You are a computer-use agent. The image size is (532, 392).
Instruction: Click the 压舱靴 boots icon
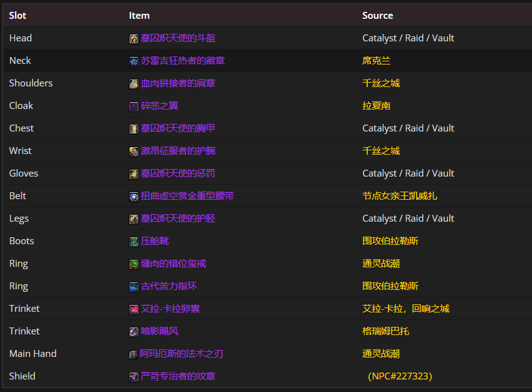pyautogui.click(x=133, y=241)
